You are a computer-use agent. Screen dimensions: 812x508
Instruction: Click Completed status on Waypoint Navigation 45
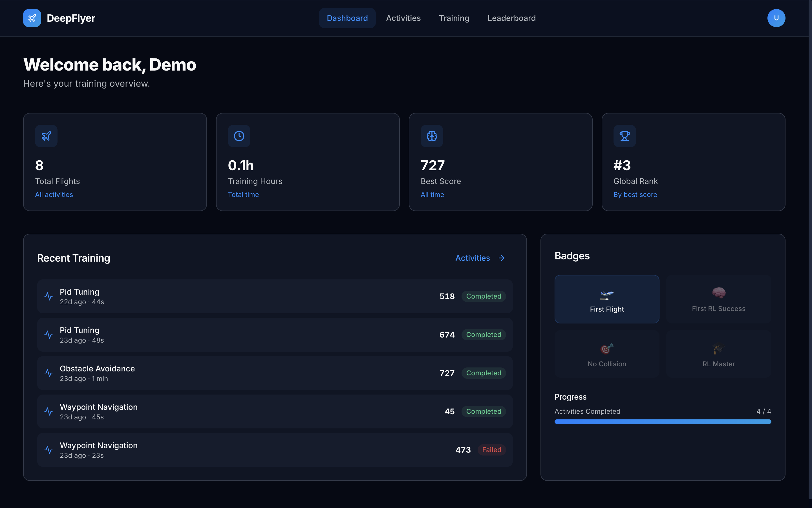[484, 411]
